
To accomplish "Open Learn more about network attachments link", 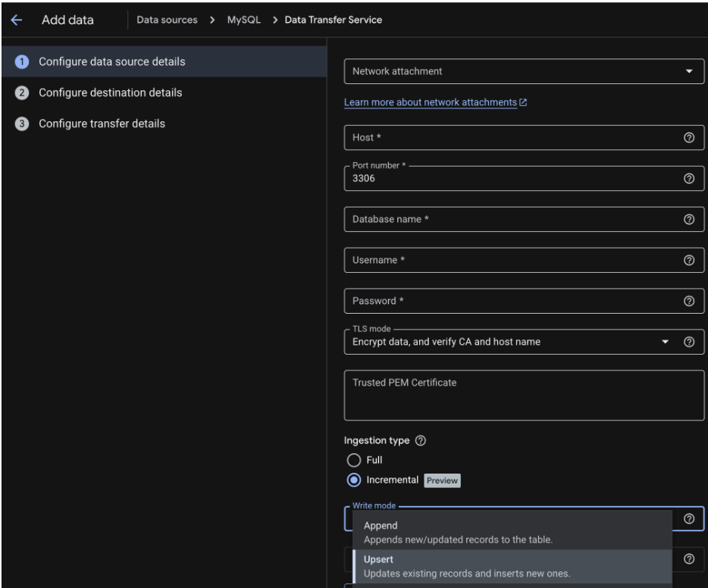I will tap(431, 102).
